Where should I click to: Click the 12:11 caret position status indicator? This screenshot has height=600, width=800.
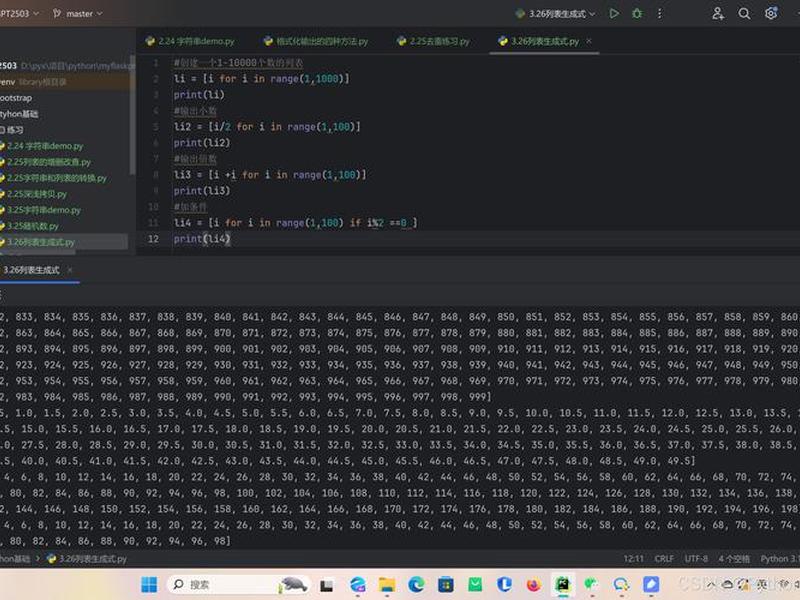click(633, 559)
